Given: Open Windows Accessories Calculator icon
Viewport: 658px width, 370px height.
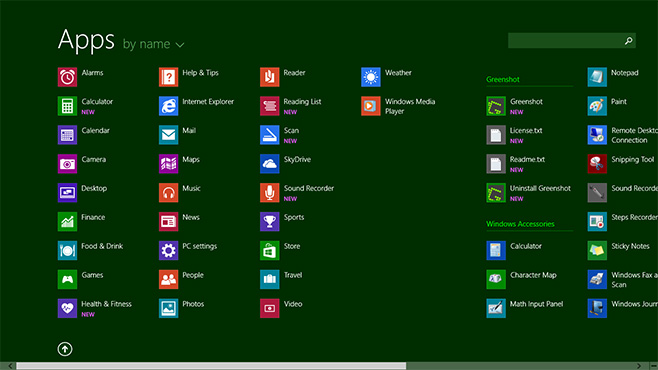Looking at the screenshot, I should pos(496,251).
